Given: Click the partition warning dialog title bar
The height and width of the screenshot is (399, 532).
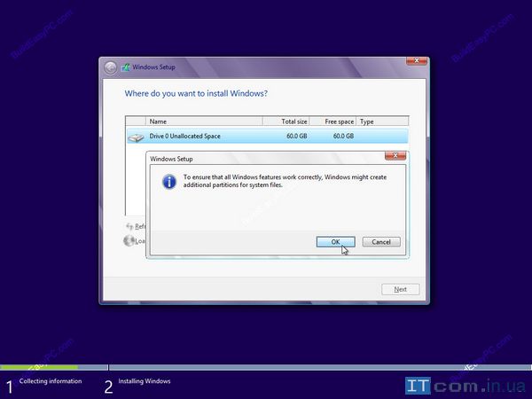Looking at the screenshot, I should pos(266,158).
